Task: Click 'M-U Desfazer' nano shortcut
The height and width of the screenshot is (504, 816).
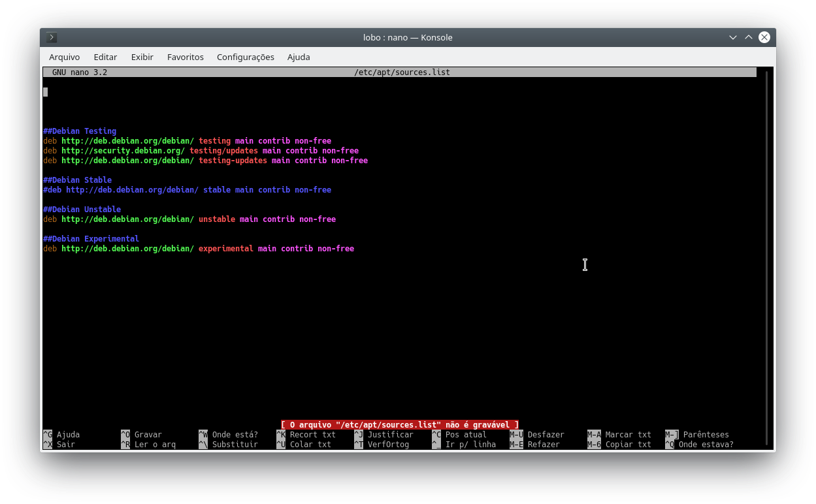Action: point(537,435)
